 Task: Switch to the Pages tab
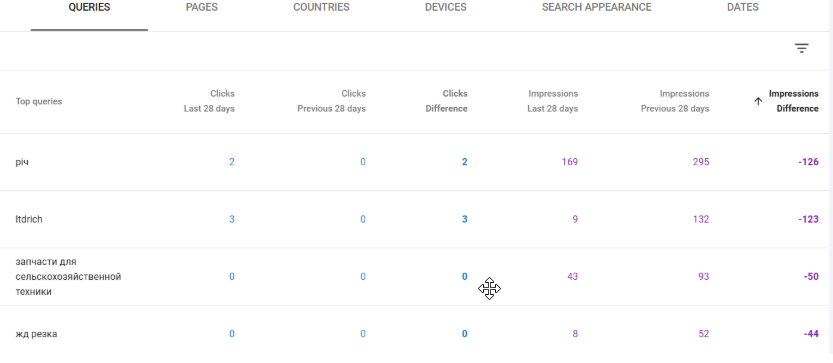tap(201, 7)
